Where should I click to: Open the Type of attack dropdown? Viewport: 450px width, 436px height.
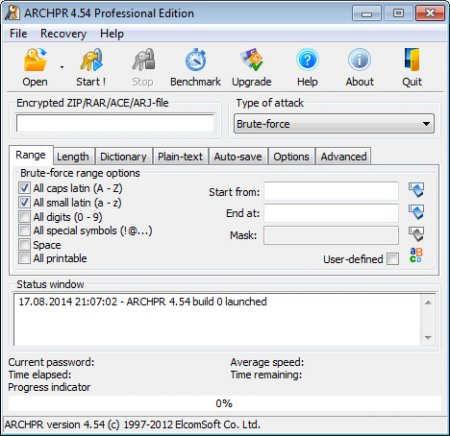(x=334, y=124)
